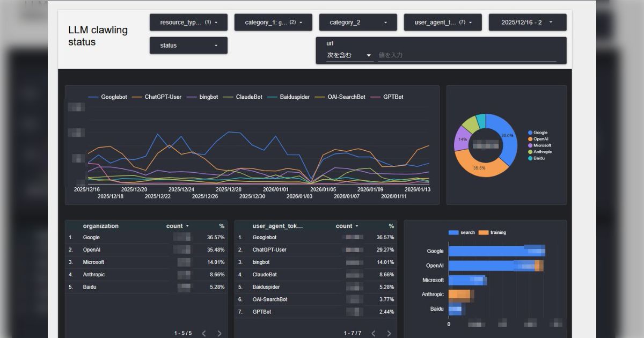Screen dimensions: 644x338
Task: Select the GPTBot table row
Action: [x=316, y=312]
